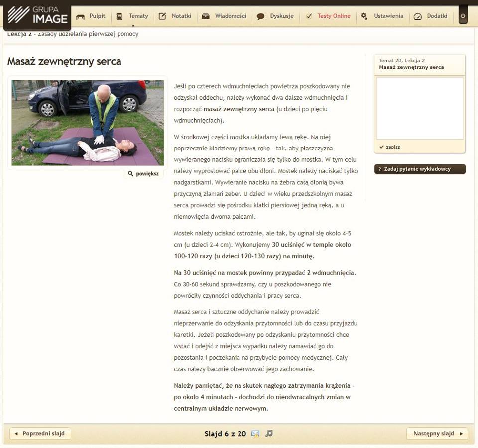Click the sidebar title 'Masaż zewnętrzny serca'

(412, 67)
